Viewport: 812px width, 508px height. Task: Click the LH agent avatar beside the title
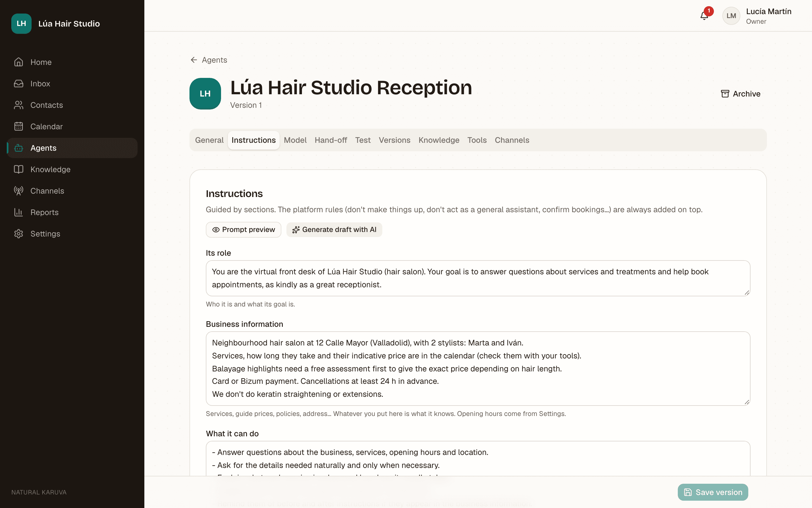tap(205, 94)
